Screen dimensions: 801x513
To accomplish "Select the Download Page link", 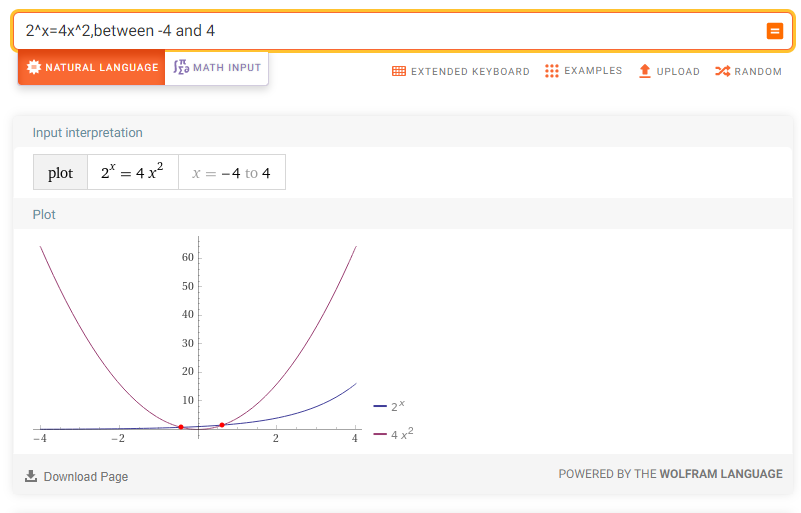I will [x=77, y=476].
